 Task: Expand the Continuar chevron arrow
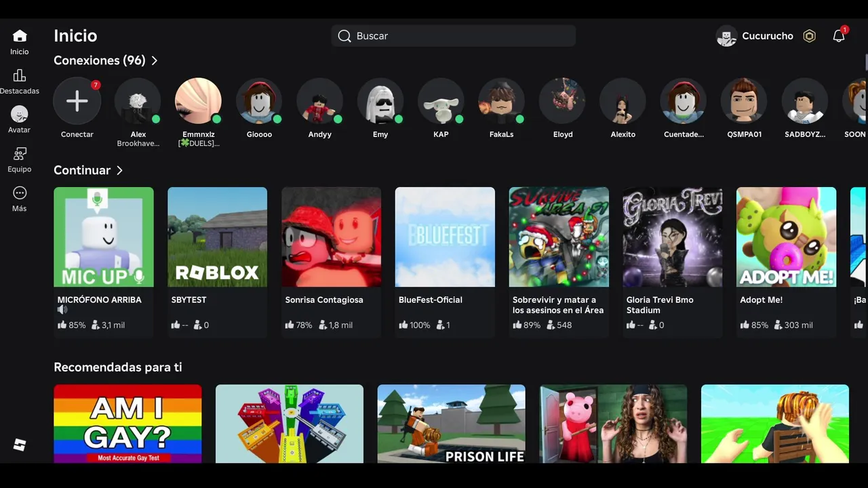tap(119, 170)
